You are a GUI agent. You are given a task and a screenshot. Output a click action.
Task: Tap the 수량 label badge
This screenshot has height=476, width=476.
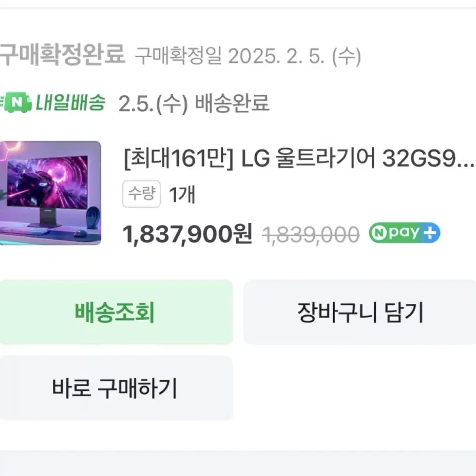tap(141, 195)
